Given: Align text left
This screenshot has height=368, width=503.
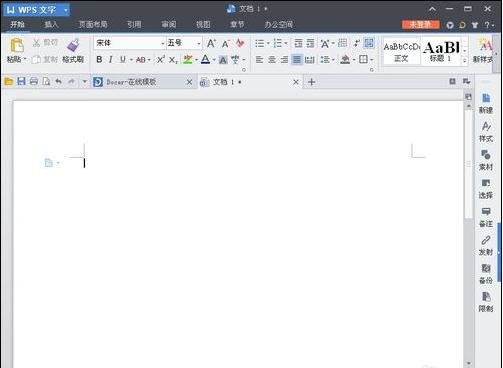Looking at the screenshot, I should [x=259, y=60].
